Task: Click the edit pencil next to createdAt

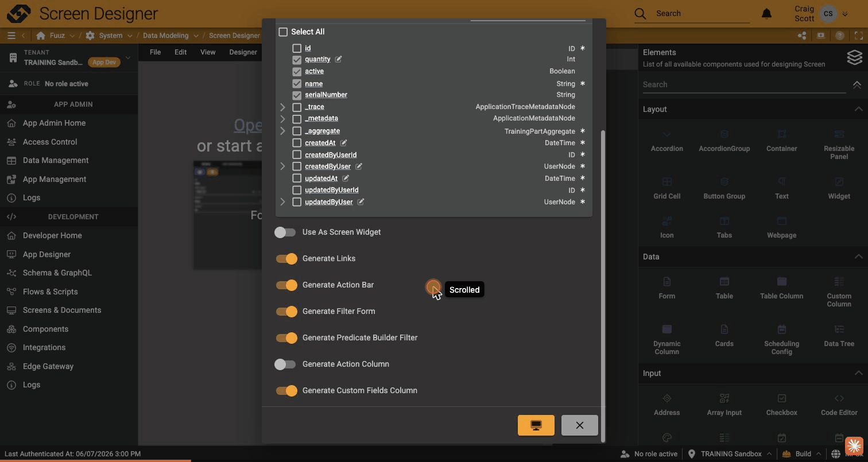Action: [x=343, y=143]
